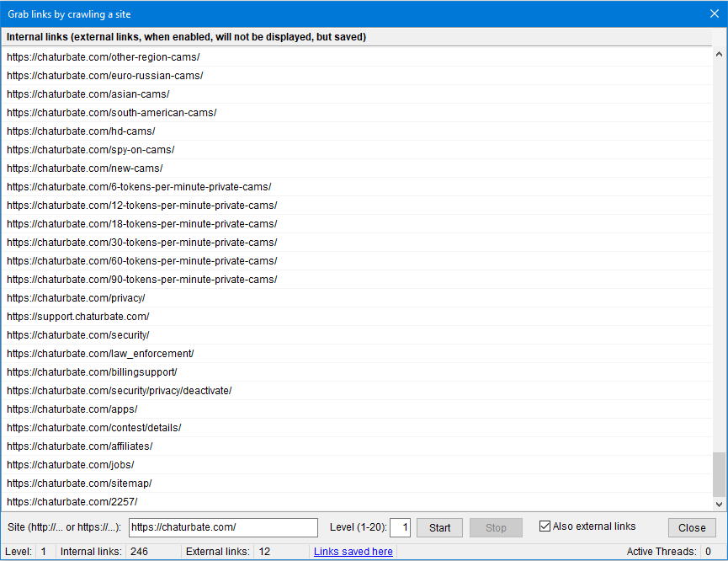
Task: Select the 18-tokens-per-minute-private-cams/ row
Action: tap(357, 224)
